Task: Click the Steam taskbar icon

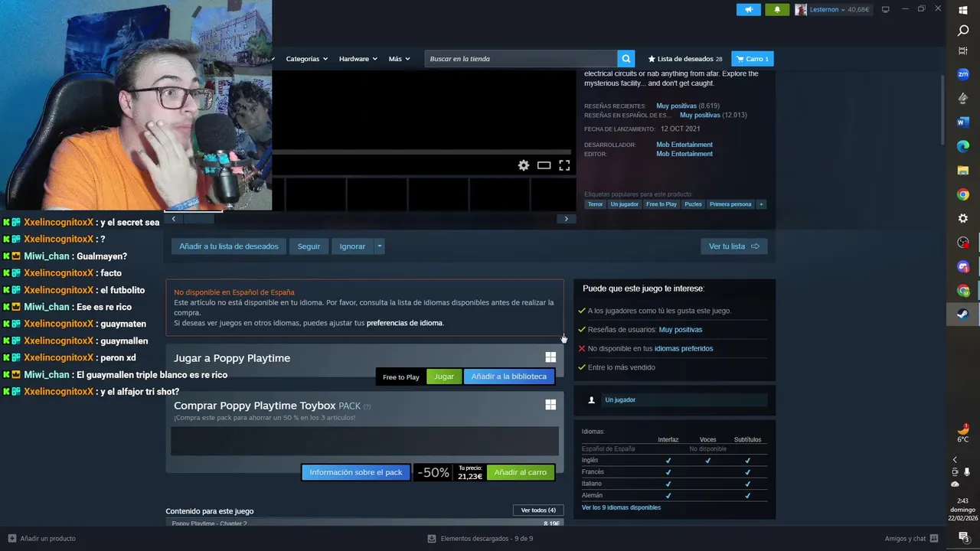Action: tap(963, 314)
